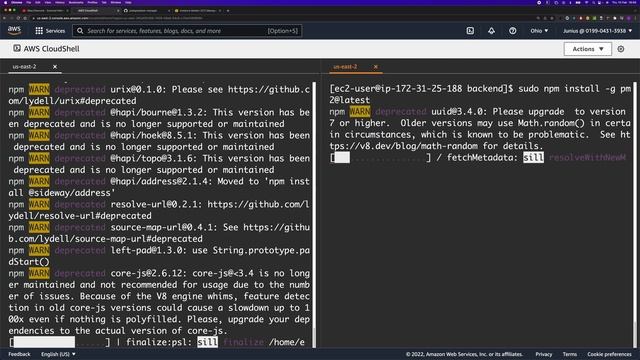This screenshot has width=640, height=360.
Task: Open the English (US) language selector
Action: click(x=58, y=354)
